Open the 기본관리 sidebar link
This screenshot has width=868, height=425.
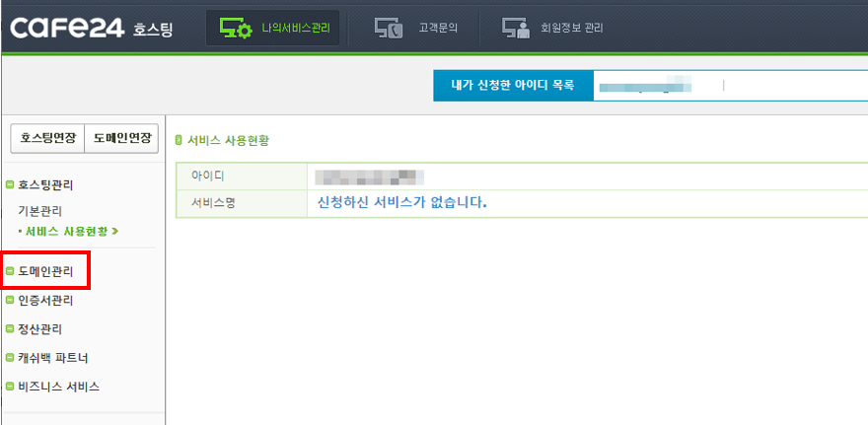pos(39,211)
